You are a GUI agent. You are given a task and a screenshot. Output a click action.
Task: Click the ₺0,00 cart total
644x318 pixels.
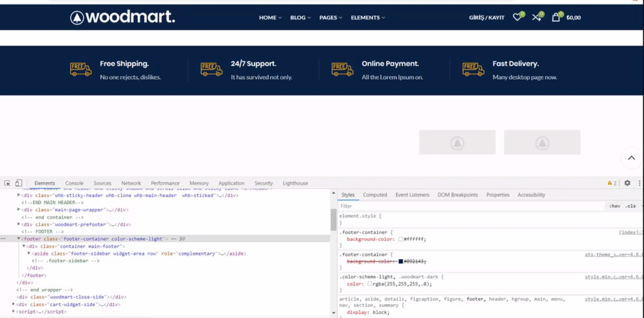(x=574, y=17)
